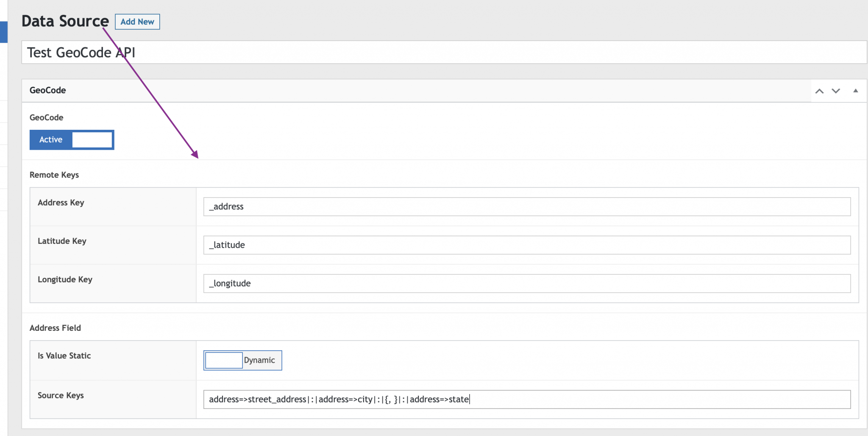Click the Remote Keys label

54,175
